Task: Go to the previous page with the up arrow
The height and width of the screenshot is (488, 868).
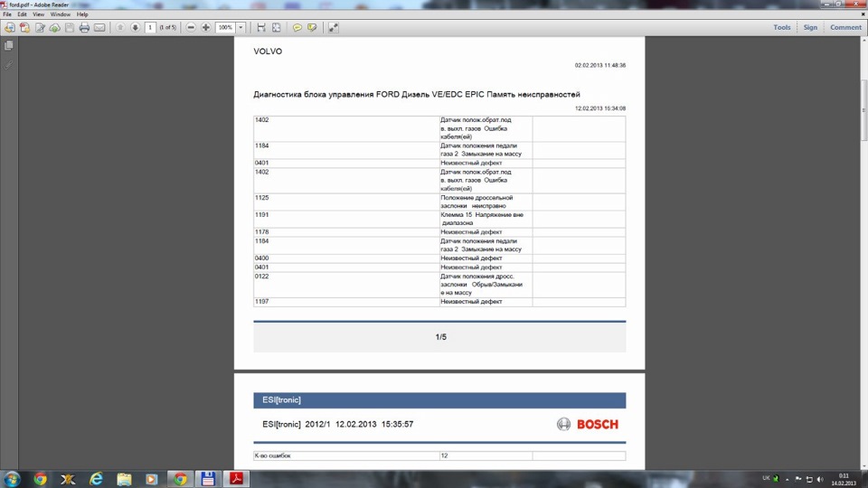Action: [120, 28]
